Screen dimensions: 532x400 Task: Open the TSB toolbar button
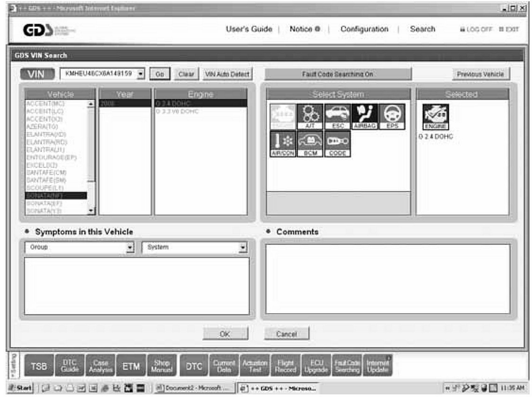tap(39, 366)
